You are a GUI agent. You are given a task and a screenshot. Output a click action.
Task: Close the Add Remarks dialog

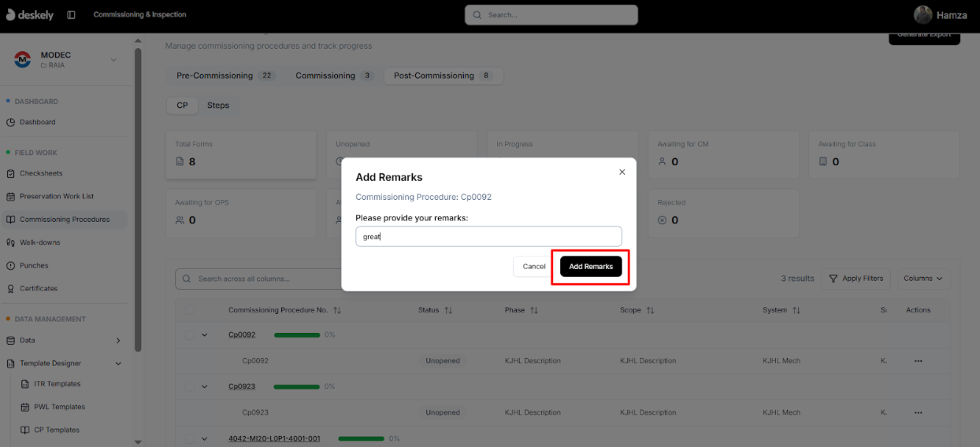coord(622,172)
